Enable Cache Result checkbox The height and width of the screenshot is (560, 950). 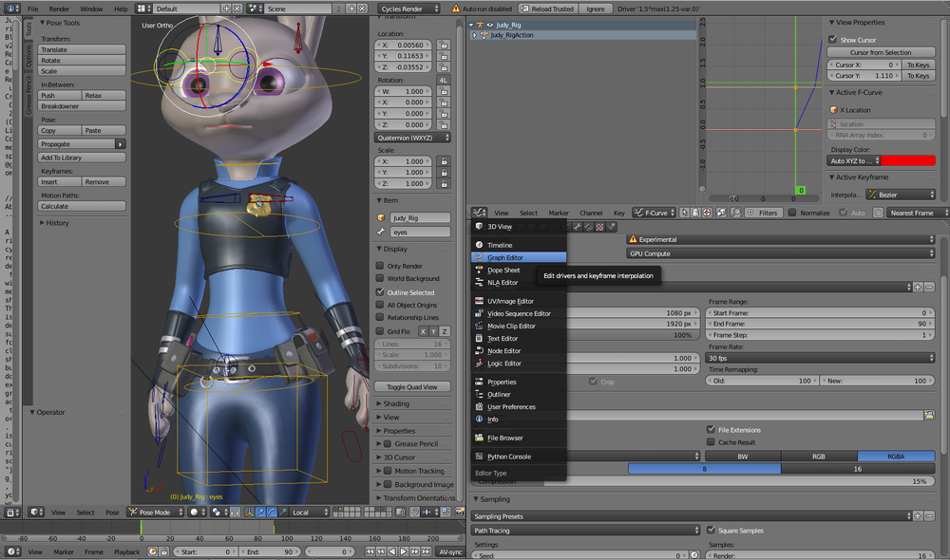[x=712, y=442]
